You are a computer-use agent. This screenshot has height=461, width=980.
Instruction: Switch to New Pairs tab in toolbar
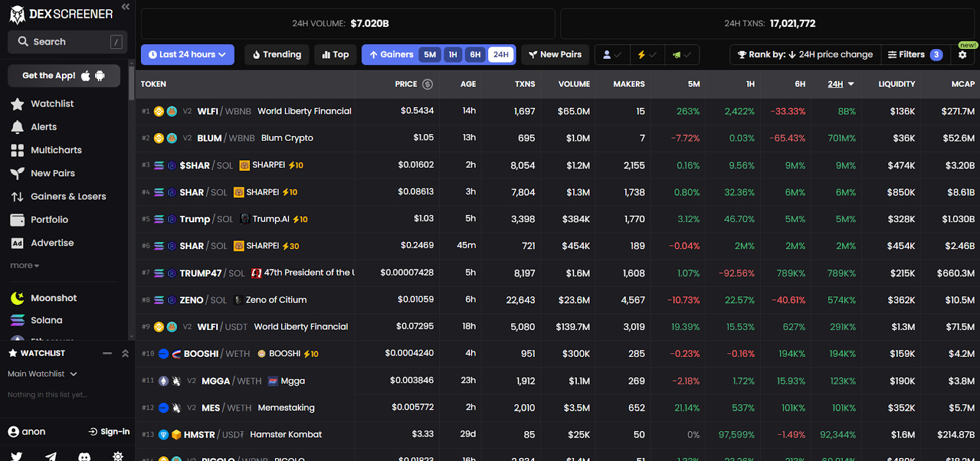(555, 54)
